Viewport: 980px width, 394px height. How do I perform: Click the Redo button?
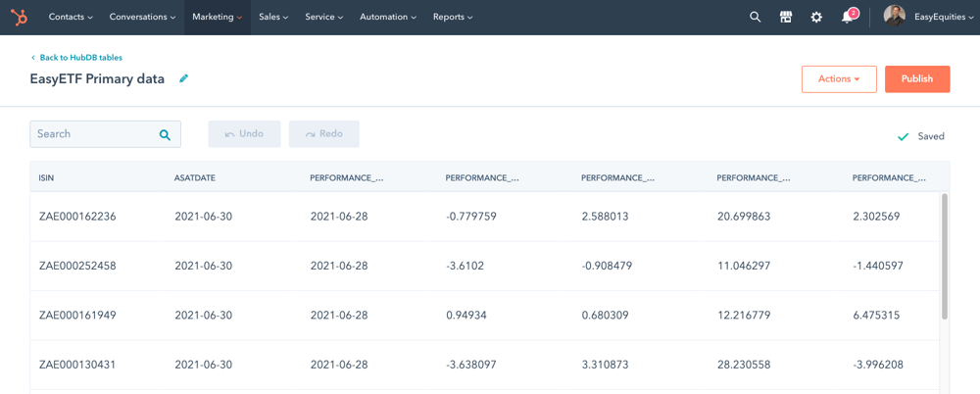pos(323,134)
